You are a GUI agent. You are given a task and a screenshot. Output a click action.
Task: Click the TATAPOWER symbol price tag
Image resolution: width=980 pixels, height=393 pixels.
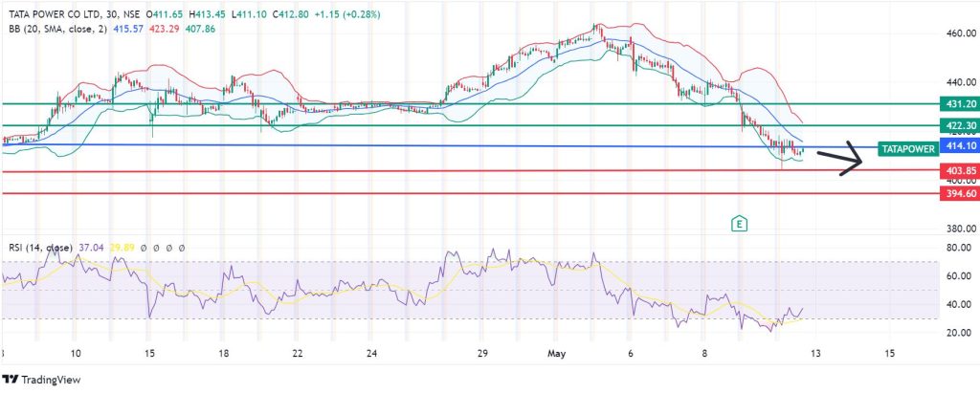[909, 149]
